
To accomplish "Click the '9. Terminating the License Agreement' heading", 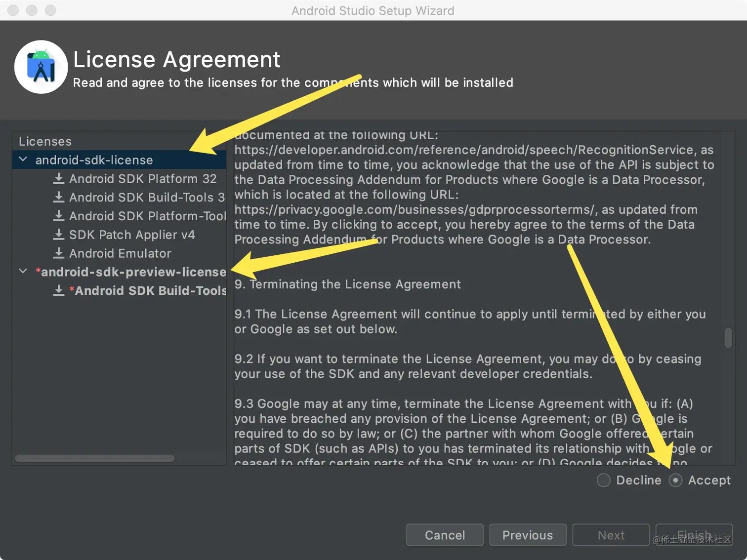I will click(347, 284).
